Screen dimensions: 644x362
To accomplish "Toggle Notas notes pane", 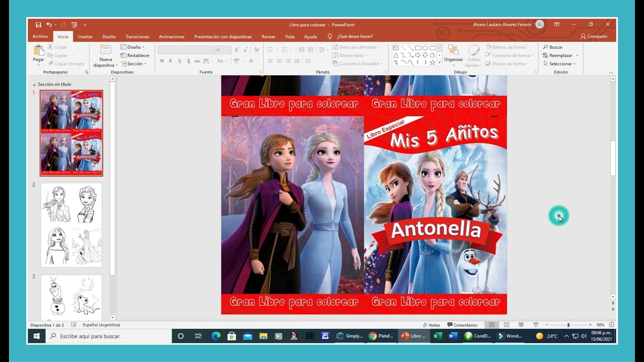I will point(431,325).
